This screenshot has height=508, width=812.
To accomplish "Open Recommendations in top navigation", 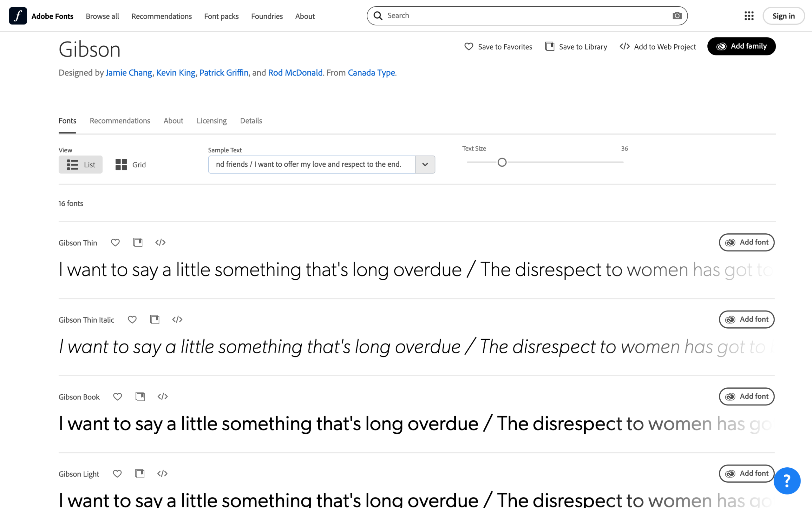I will point(162,16).
